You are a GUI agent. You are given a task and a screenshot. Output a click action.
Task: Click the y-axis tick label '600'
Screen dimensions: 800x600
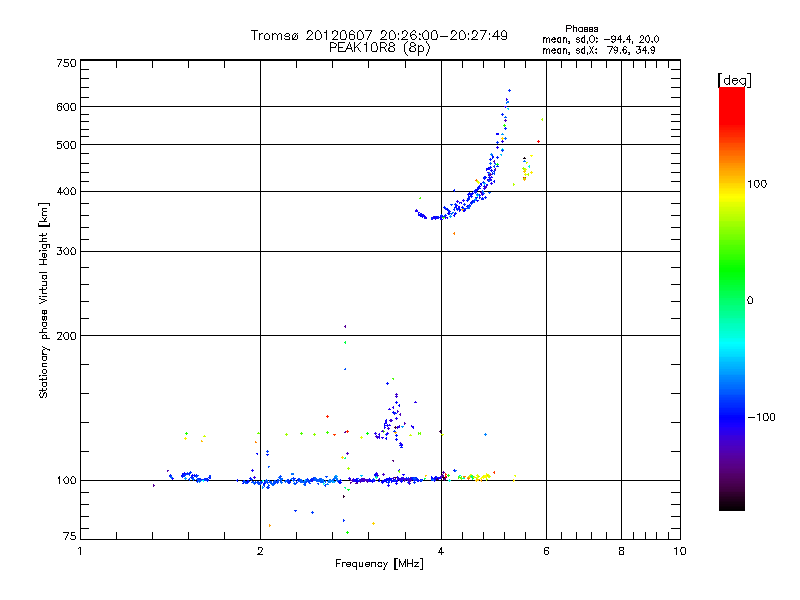point(66,107)
